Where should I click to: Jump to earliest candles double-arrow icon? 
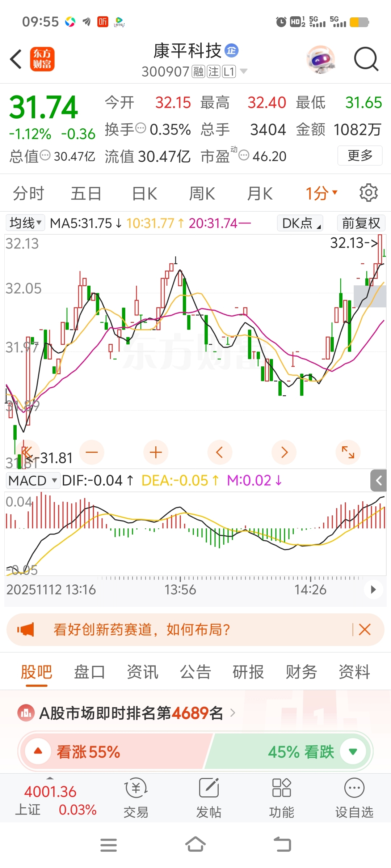pos(27,452)
